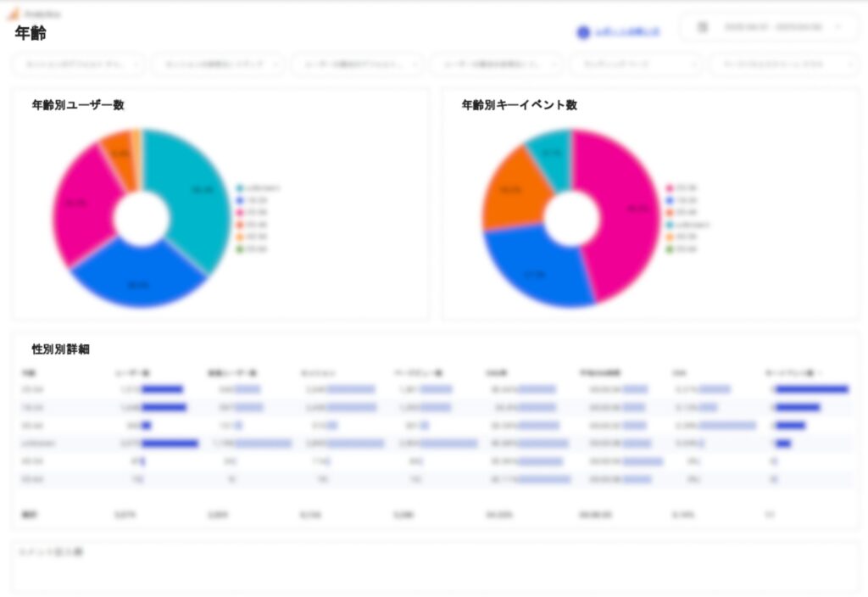The image size is (868, 597).
Task: Open the date range dropdown arrow
Action: click(838, 27)
